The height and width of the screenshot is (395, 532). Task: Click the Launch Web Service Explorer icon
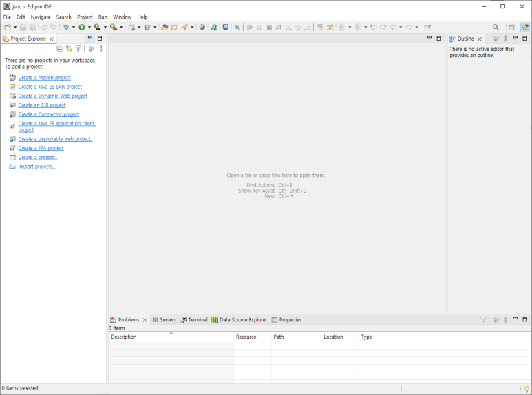[x=214, y=27]
